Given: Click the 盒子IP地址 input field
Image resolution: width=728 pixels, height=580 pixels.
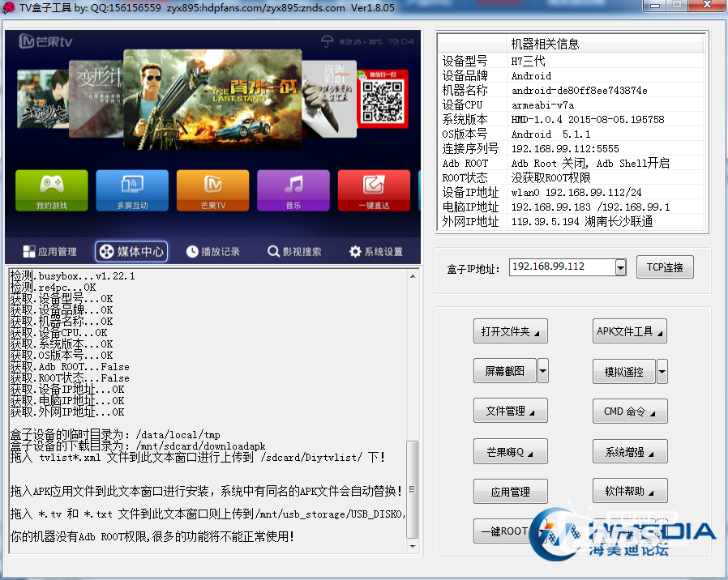Looking at the screenshot, I should coord(563,267).
